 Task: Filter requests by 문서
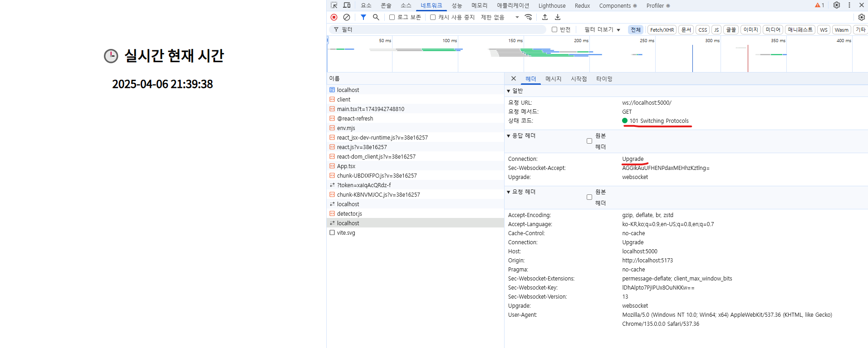[x=686, y=29]
